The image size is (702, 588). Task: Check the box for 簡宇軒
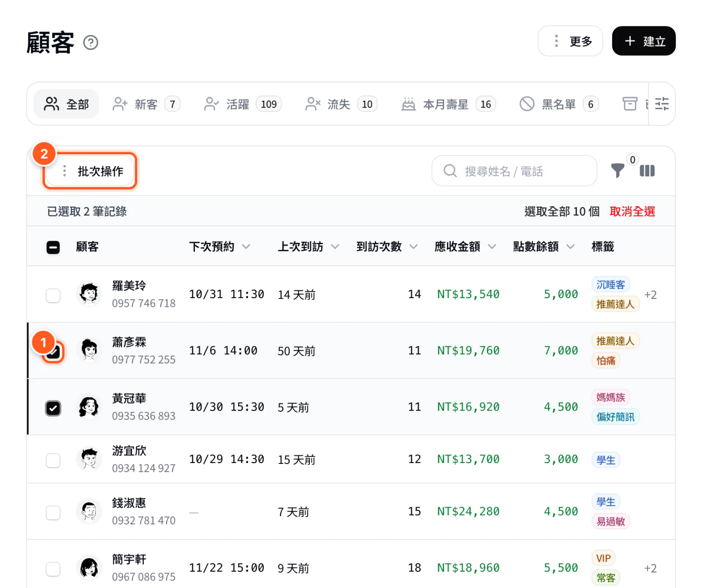coord(53,569)
